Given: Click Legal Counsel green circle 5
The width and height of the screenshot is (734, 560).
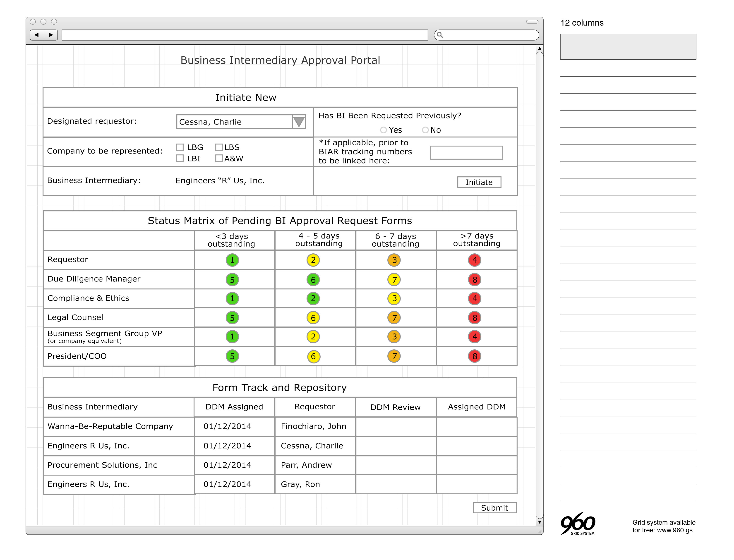Looking at the screenshot, I should click(232, 318).
